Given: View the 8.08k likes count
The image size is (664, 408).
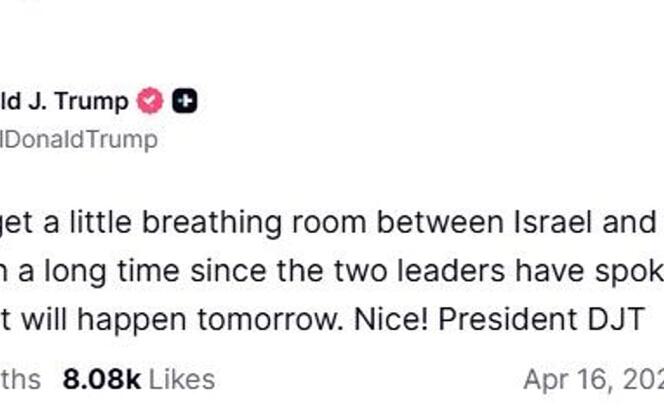Looking at the screenshot, I should click(x=138, y=380).
